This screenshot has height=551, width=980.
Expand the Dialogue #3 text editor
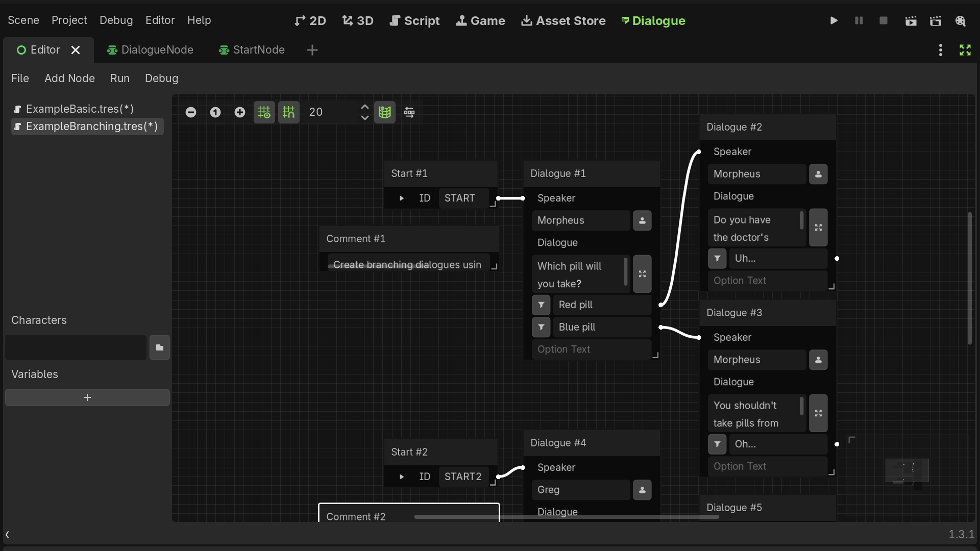coord(818,413)
